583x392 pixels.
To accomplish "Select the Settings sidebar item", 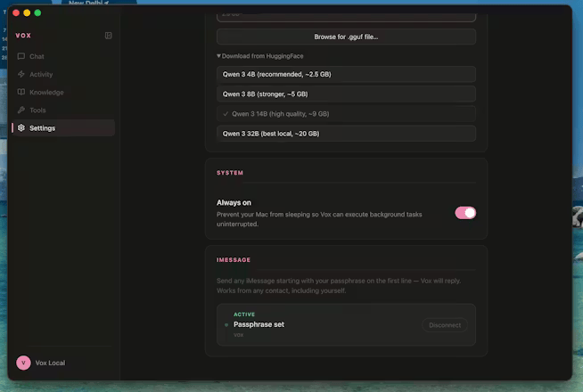I will (x=63, y=127).
